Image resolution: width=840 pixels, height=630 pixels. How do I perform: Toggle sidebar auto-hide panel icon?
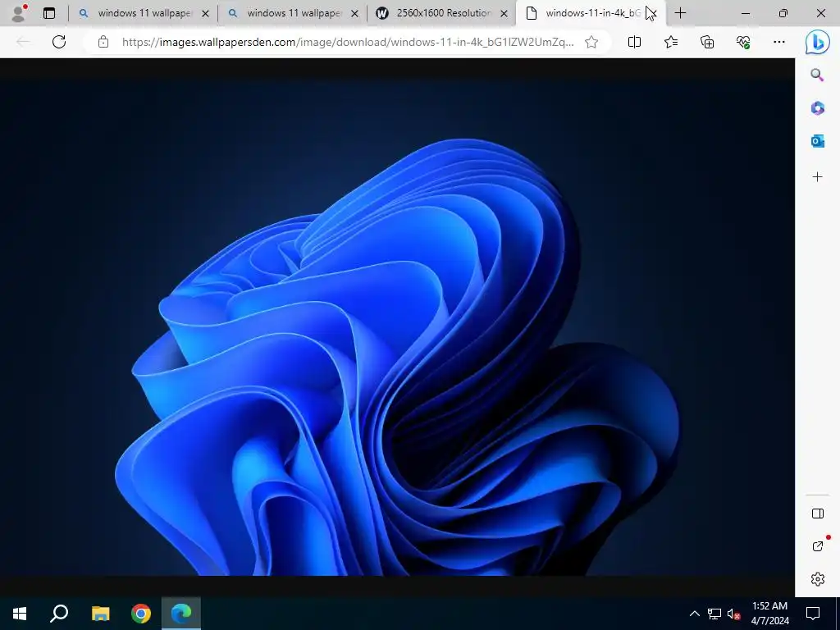818,514
